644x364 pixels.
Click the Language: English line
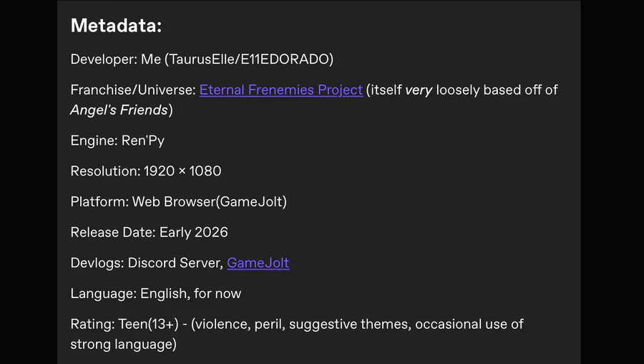point(155,294)
